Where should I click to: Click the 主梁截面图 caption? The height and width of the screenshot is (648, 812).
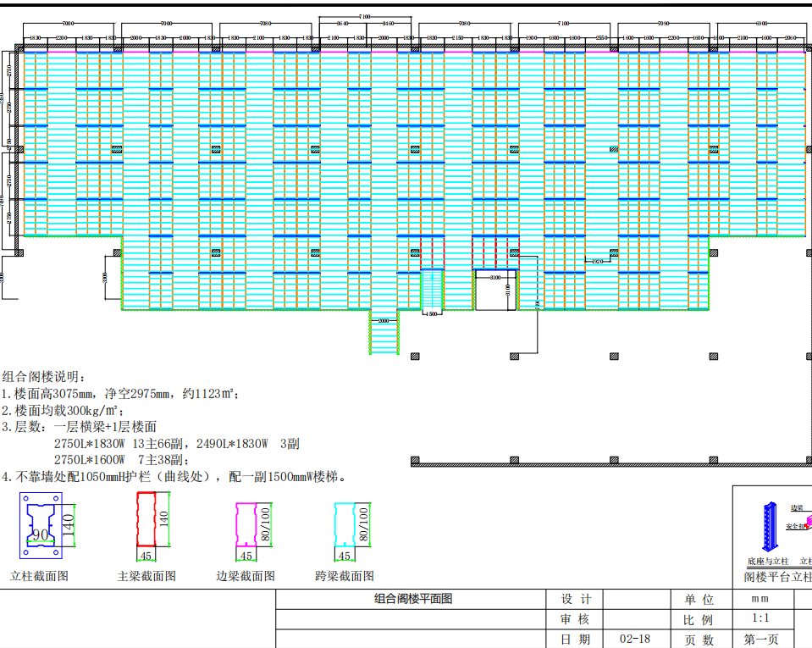[x=146, y=576]
